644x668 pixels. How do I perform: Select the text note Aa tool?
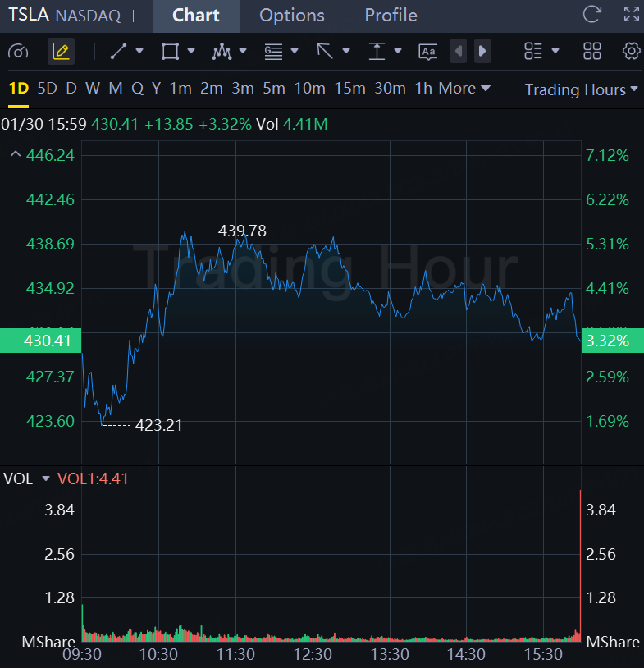(428, 52)
